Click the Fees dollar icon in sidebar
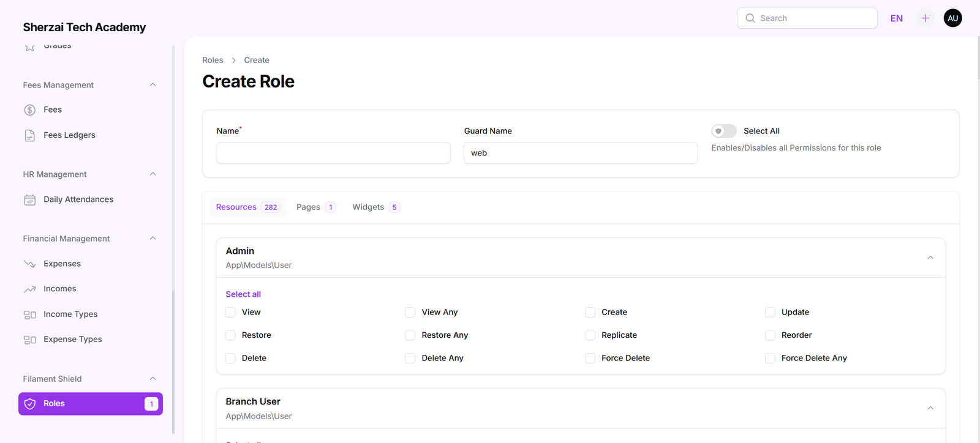980x443 pixels. (x=29, y=110)
